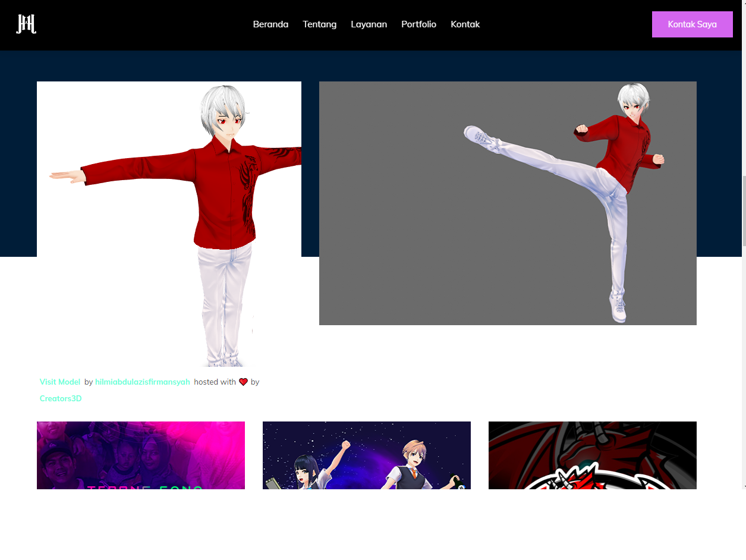Visit the Creators3D link
Viewport: 746px width, 560px height.
click(x=61, y=399)
